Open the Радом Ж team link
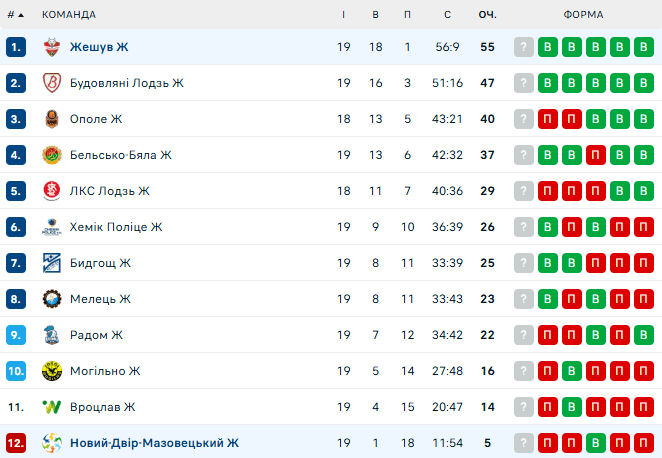The width and height of the screenshot is (662, 458). 96,335
